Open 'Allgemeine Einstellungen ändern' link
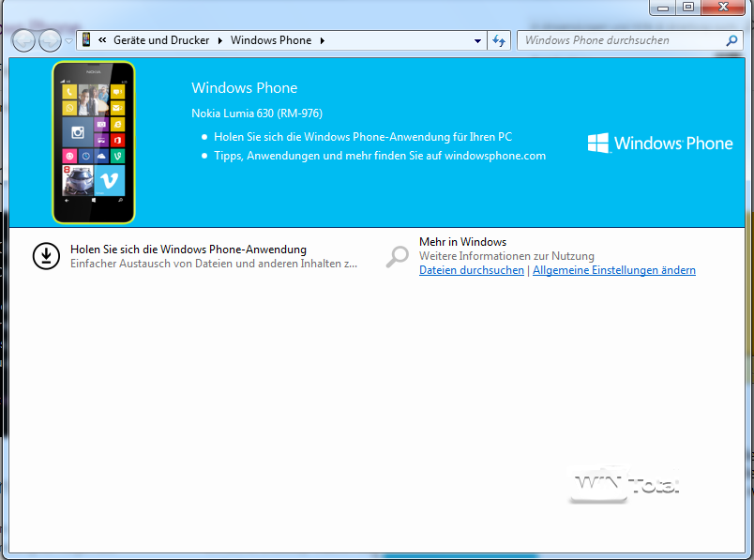Screen dimensions: 754x560 click(x=614, y=270)
